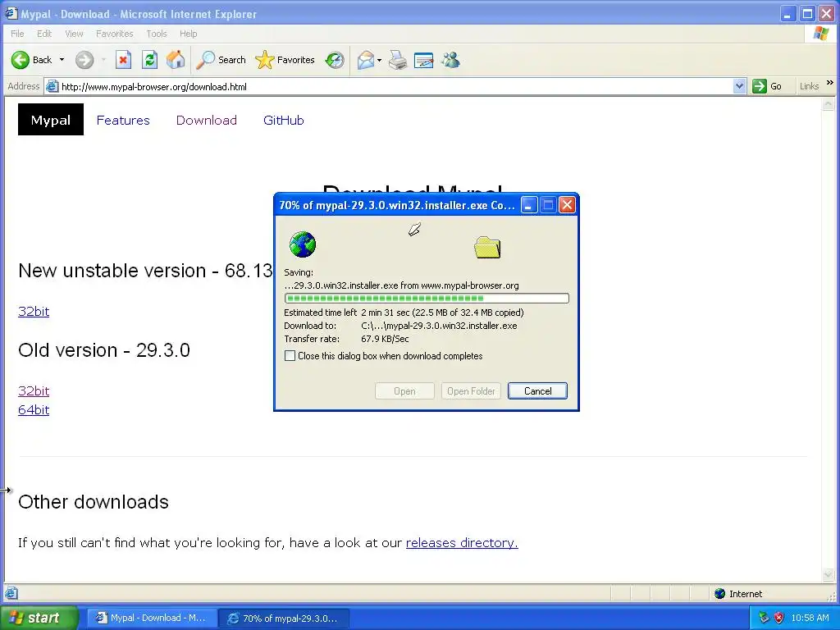
Task: Open the Help menu
Action: [188, 34]
